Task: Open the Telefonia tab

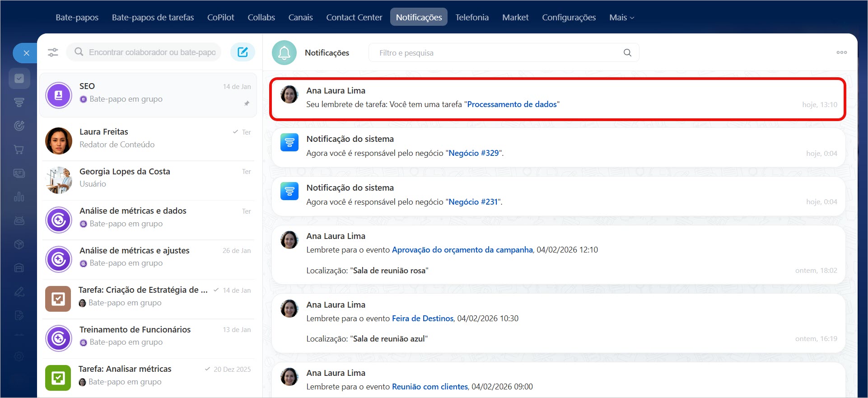Action: [471, 17]
